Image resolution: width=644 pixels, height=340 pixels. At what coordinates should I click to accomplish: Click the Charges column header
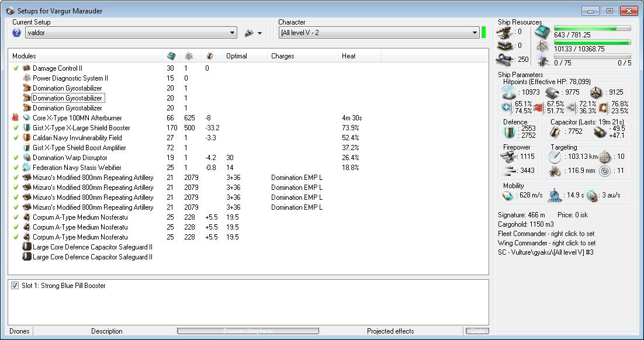point(303,56)
